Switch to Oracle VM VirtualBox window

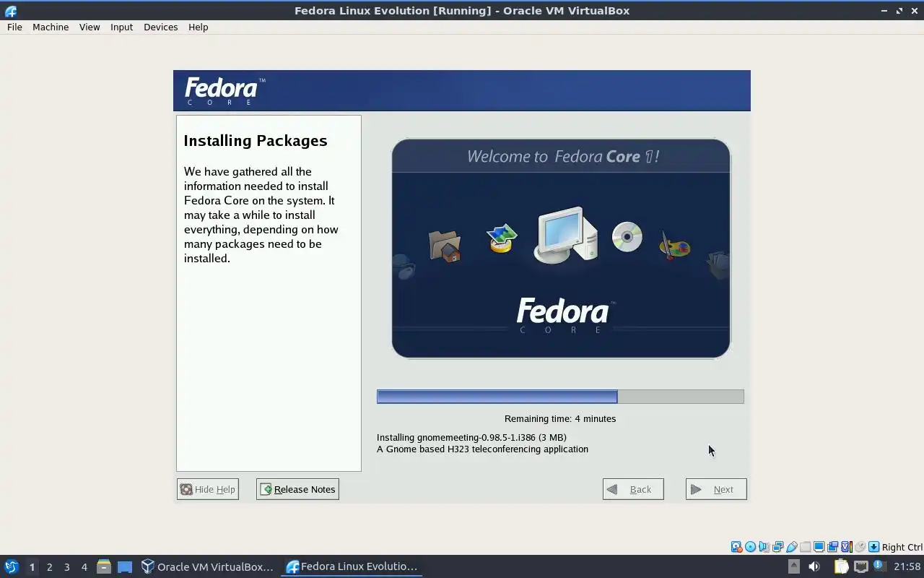(x=208, y=566)
